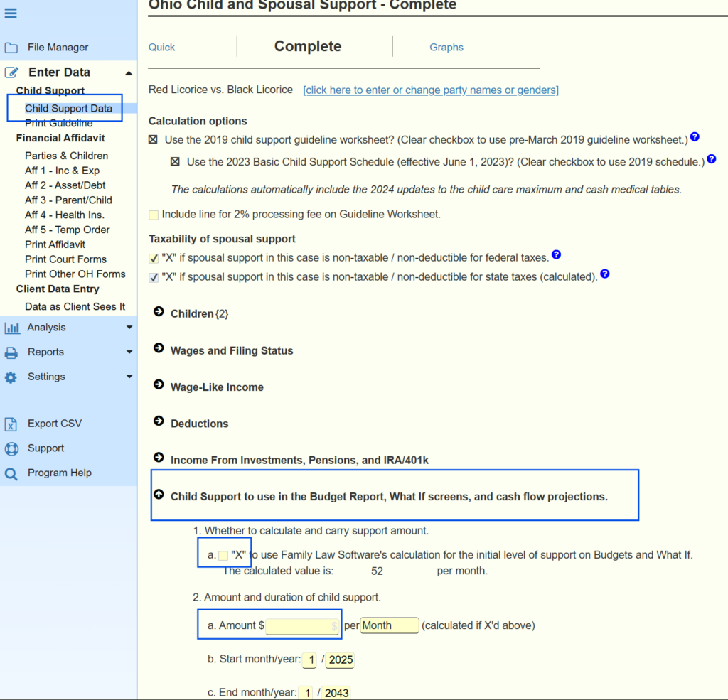The width and height of the screenshot is (728, 700).
Task: Uncheck non-taxable for state taxes checkbox
Action: (154, 278)
